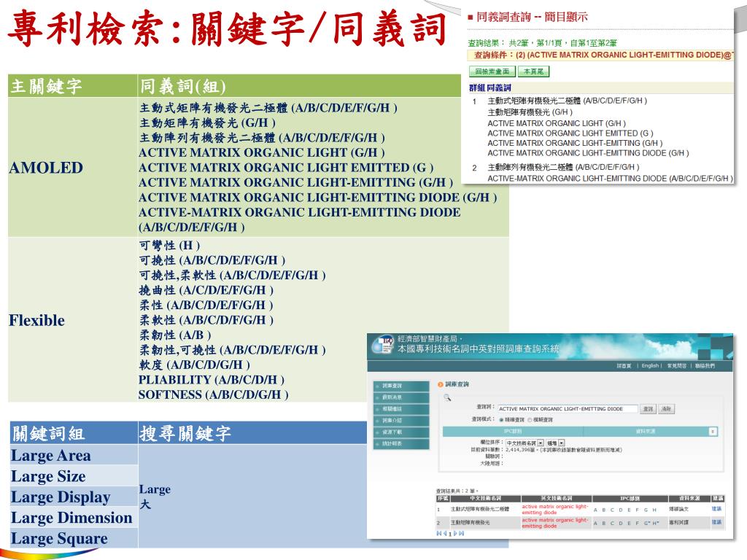
Task: Click the 英文技術名詞 column header
Action: (x=556, y=498)
